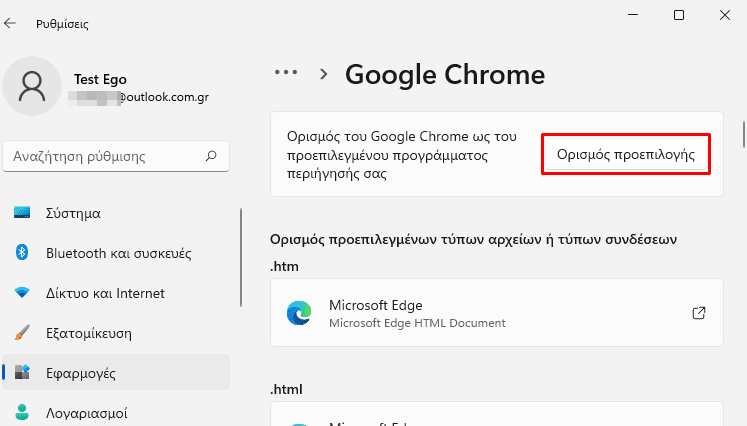The width and height of the screenshot is (747, 426).
Task: Click the paintbrush Εξατομίκευση icon
Action: (22, 333)
